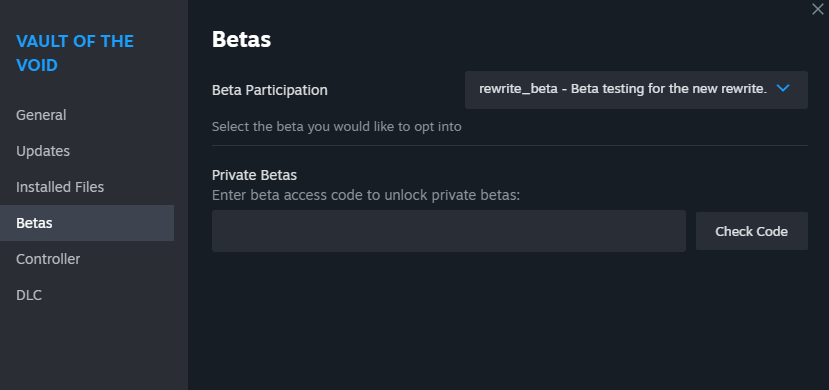
Task: Click the blue chevron on beta dropdown
Action: pos(783,89)
